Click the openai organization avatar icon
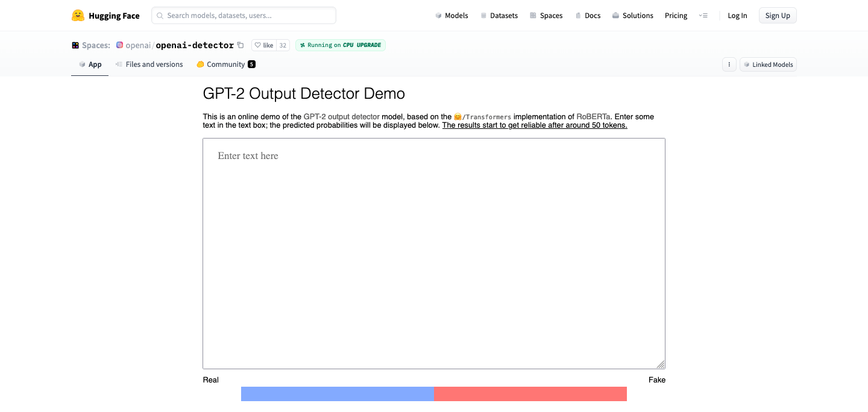Image resolution: width=868 pixels, height=412 pixels. coord(120,45)
